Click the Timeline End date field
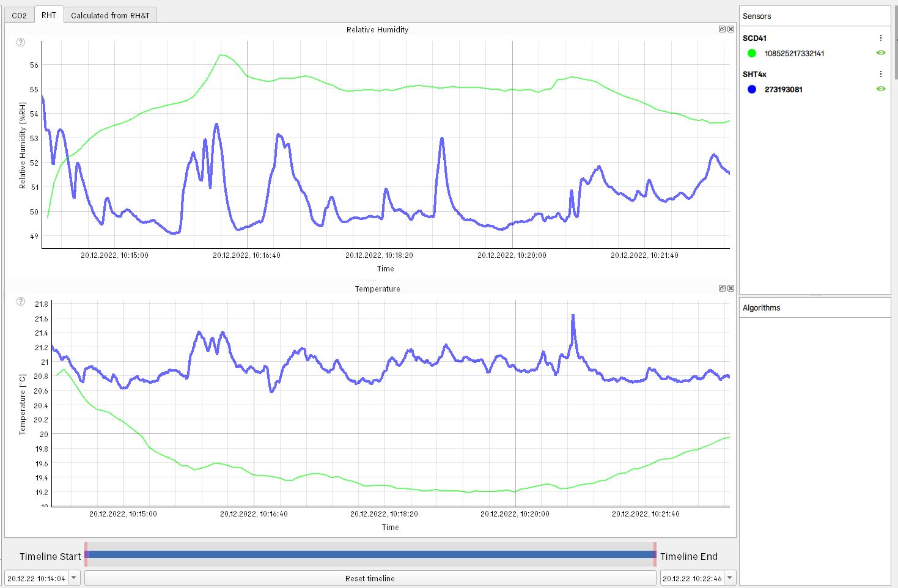Viewport: 898px width, 588px height. [x=691, y=578]
